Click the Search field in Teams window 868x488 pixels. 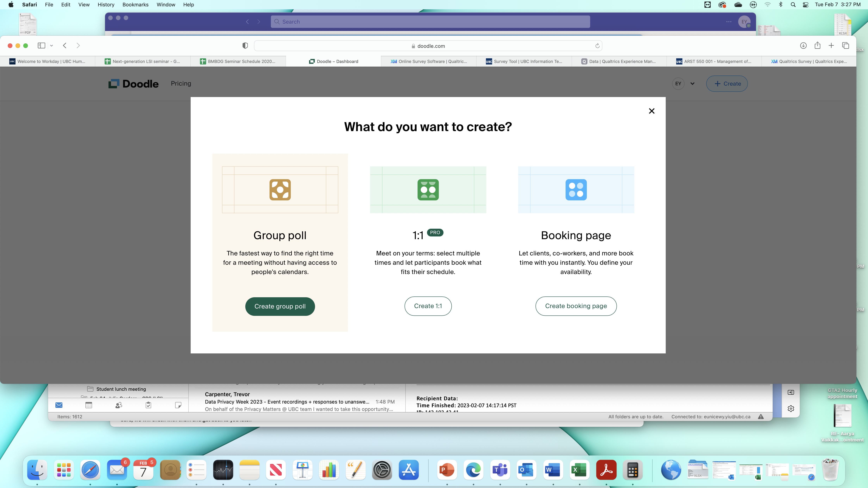[430, 21]
